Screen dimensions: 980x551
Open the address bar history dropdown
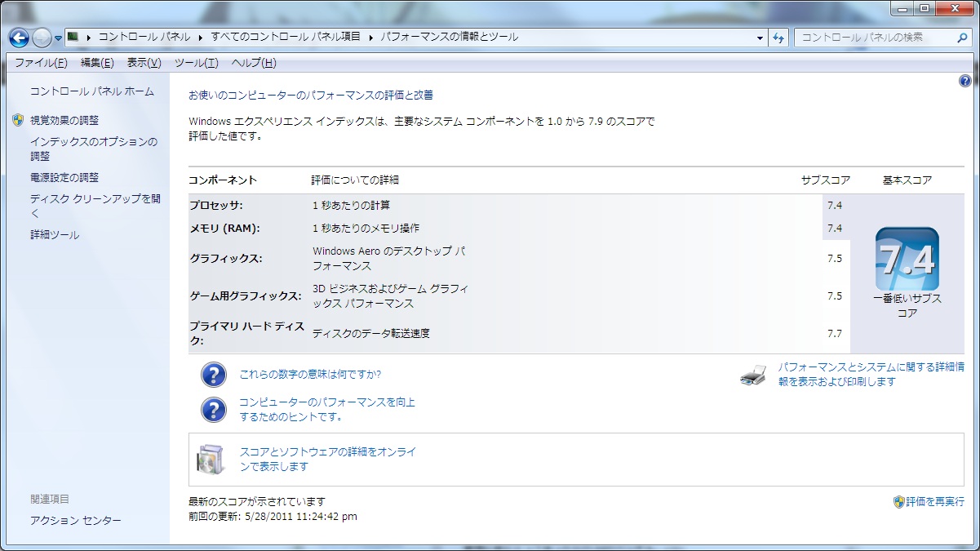(760, 38)
